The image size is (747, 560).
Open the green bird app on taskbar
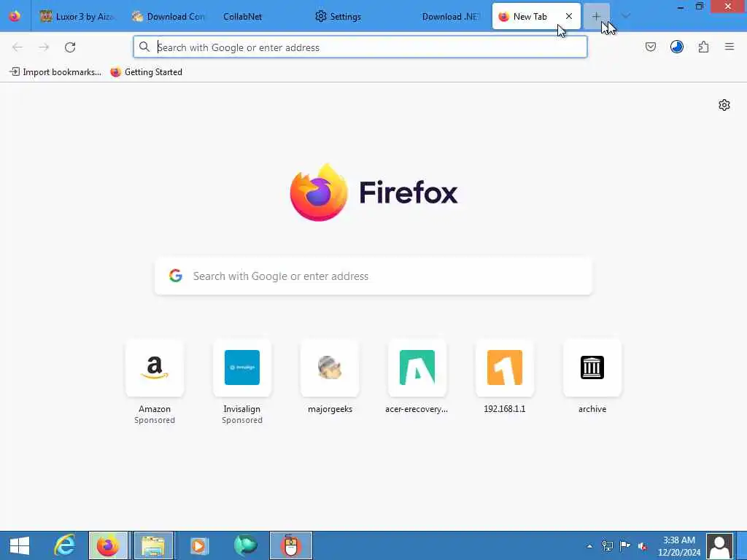coord(245,545)
